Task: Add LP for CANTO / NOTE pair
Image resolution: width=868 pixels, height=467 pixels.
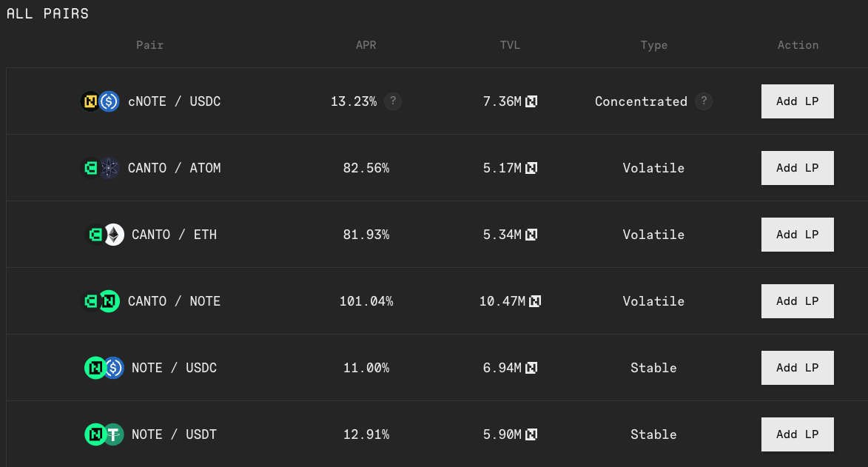Action: coord(797,301)
